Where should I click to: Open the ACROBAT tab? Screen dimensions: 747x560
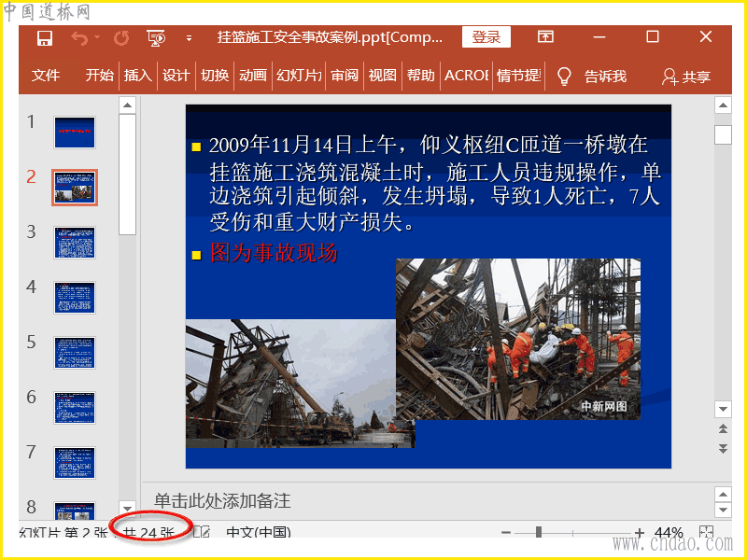(466, 76)
